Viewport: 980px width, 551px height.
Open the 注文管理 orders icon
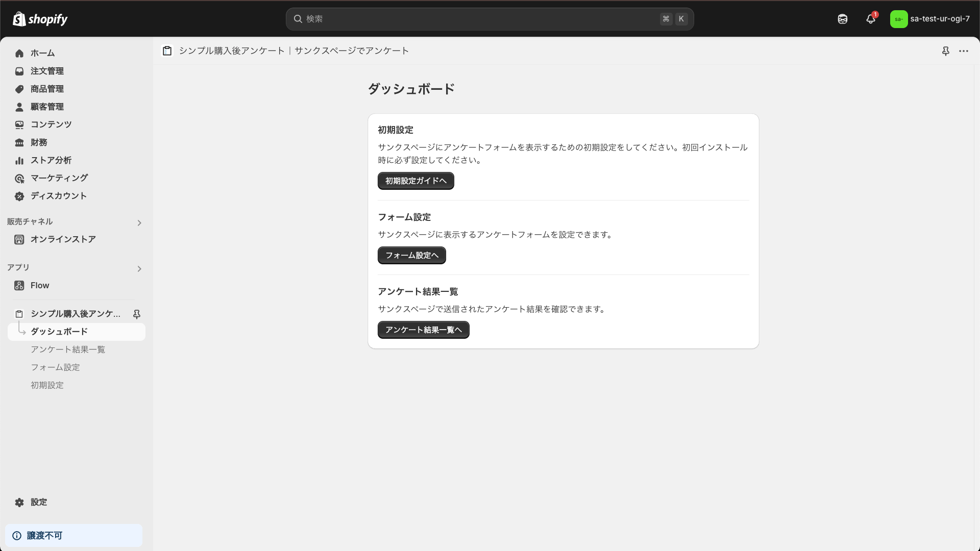tap(19, 71)
